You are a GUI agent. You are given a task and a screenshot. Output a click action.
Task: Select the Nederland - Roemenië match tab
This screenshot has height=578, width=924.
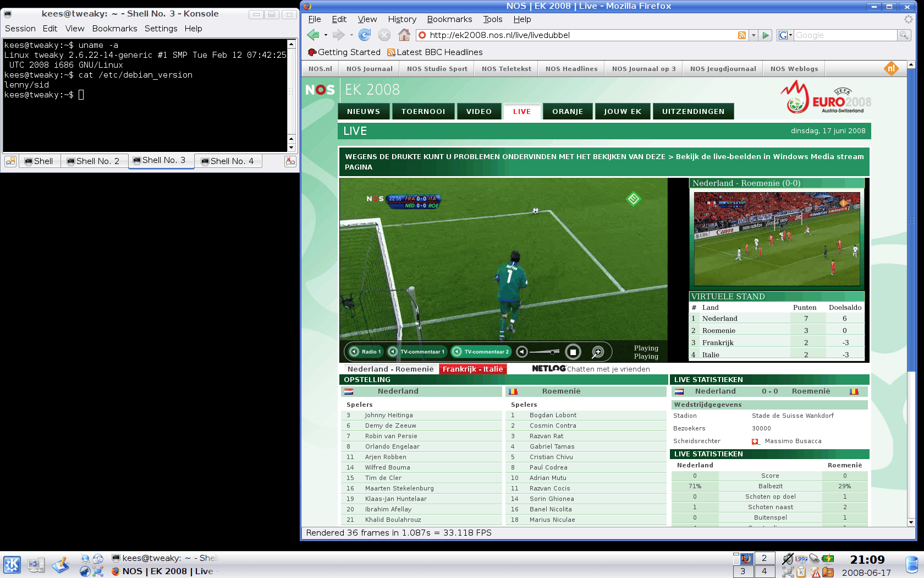pos(391,369)
